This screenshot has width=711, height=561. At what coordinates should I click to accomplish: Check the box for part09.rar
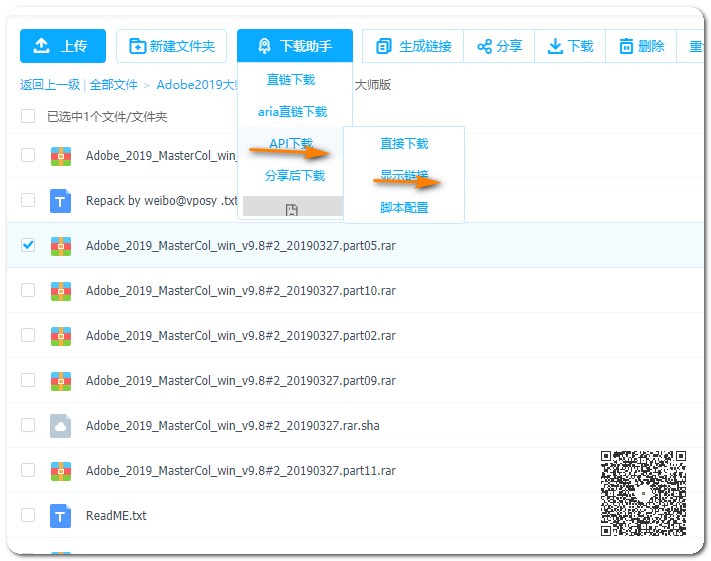click(x=28, y=380)
